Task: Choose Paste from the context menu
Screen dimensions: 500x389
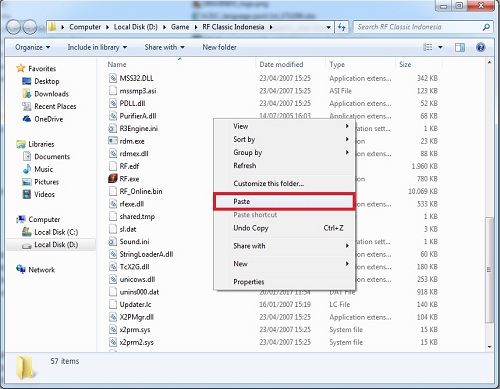Action: [284, 201]
